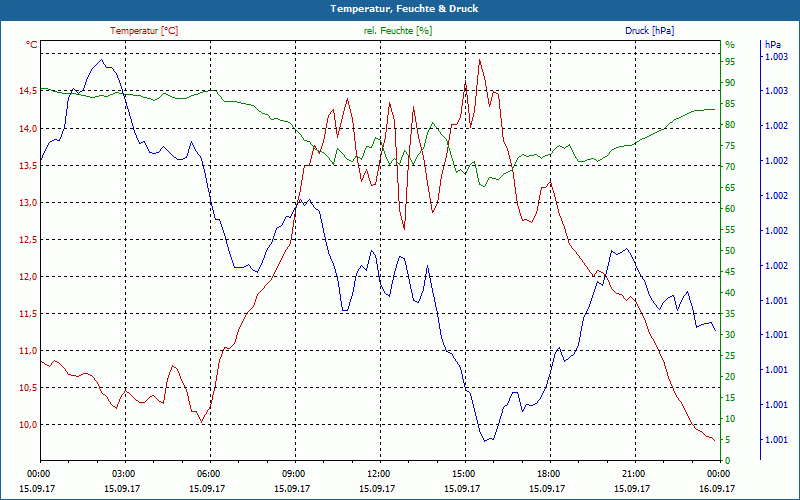Select the red Temperatur [°C] legend label
This screenshot has height=500, width=800.
[x=144, y=31]
